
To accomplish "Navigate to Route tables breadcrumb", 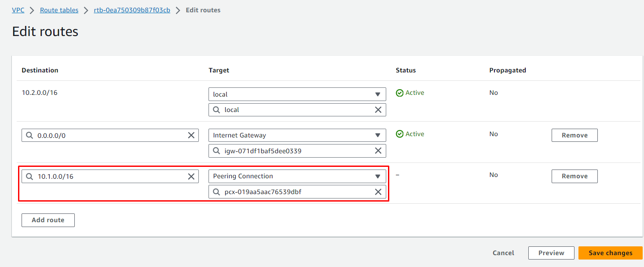I will (59, 10).
